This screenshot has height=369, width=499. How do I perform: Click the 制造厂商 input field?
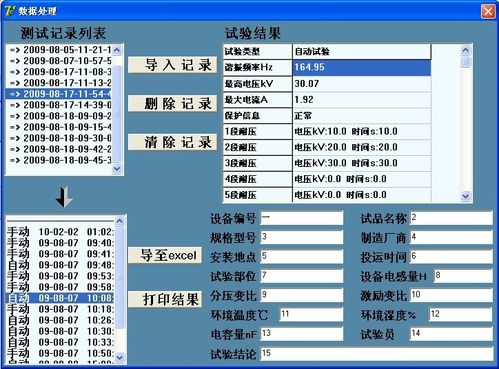click(x=451, y=237)
